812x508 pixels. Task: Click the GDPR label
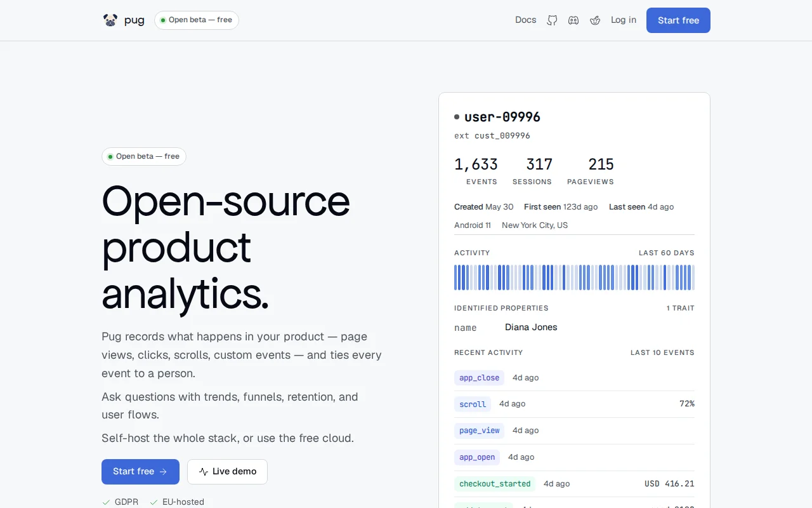(x=126, y=502)
